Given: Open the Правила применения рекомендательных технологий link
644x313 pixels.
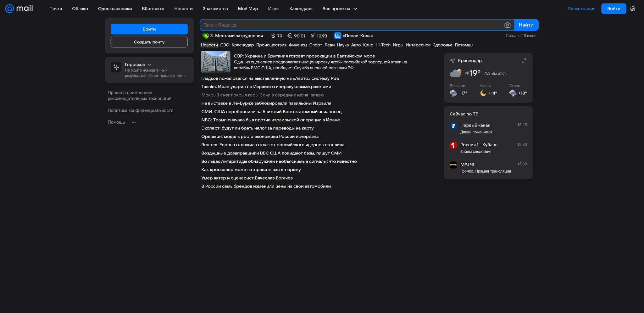Looking at the screenshot, I should point(140,96).
